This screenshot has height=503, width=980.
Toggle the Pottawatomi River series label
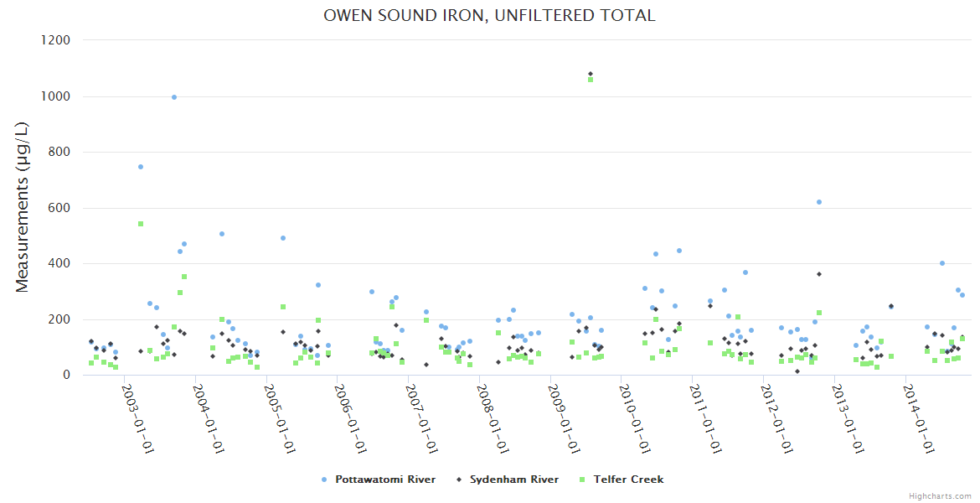[x=384, y=480]
